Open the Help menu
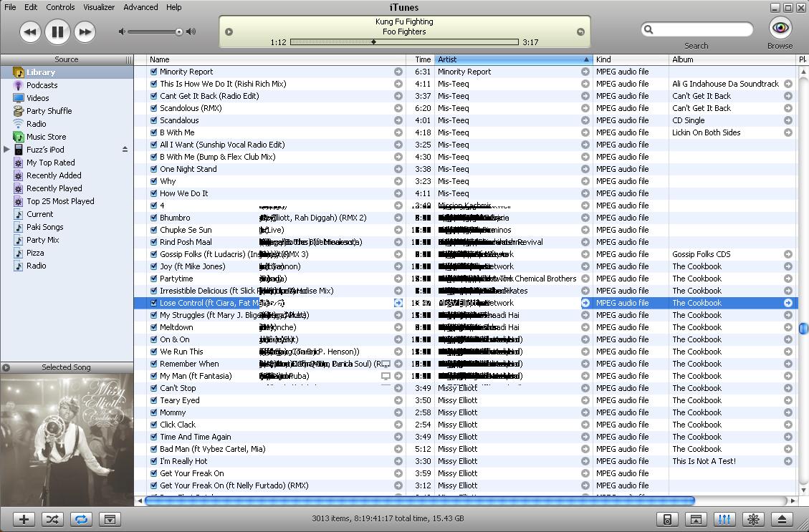 click(174, 7)
